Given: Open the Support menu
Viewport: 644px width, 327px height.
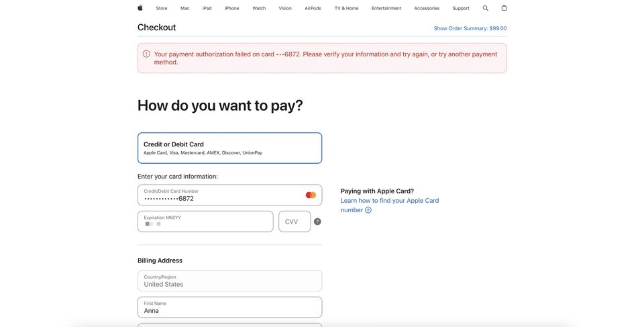Looking at the screenshot, I should [x=461, y=8].
